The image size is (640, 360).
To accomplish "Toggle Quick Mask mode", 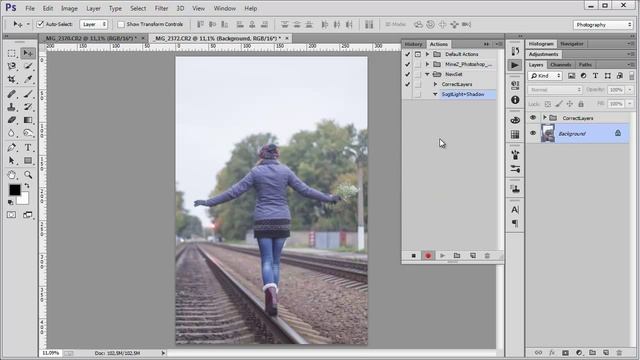I will click(x=11, y=215).
